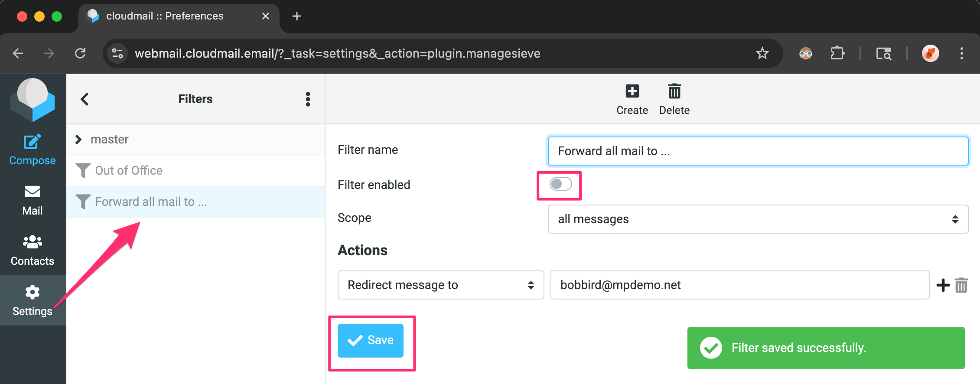Open the glasses-face extension icon
980x384 pixels.
[806, 53]
